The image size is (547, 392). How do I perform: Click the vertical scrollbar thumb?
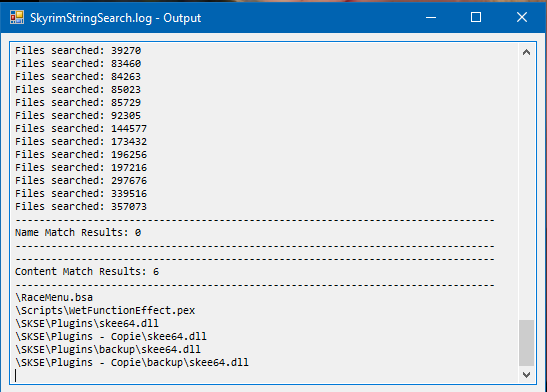(x=526, y=343)
